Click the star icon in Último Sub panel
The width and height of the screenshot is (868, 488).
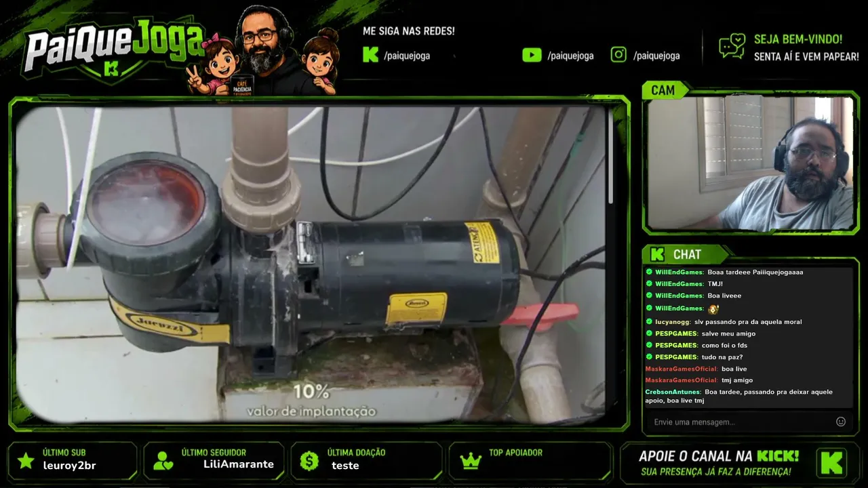[26, 461]
